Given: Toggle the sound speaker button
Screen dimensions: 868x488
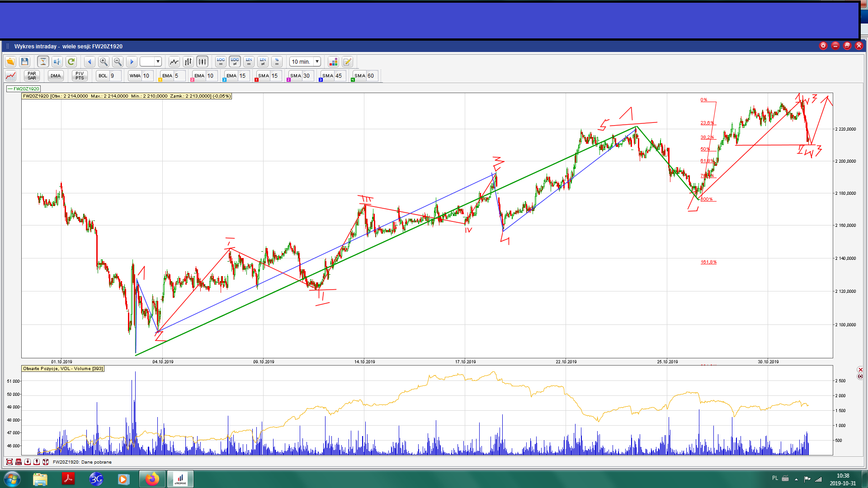Looking at the screenshot, I should click(57, 61).
